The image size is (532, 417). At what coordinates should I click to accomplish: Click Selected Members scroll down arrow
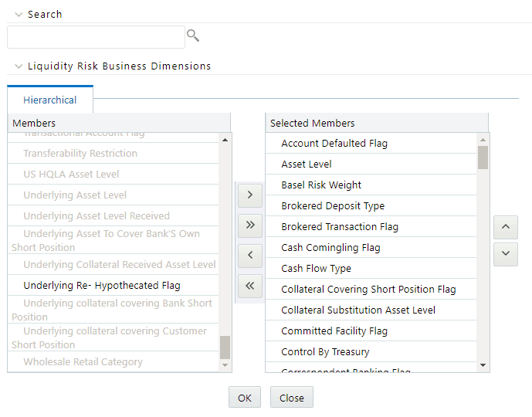coord(483,365)
